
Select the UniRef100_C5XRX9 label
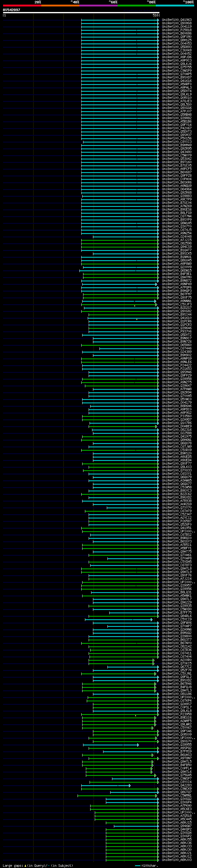177,450
